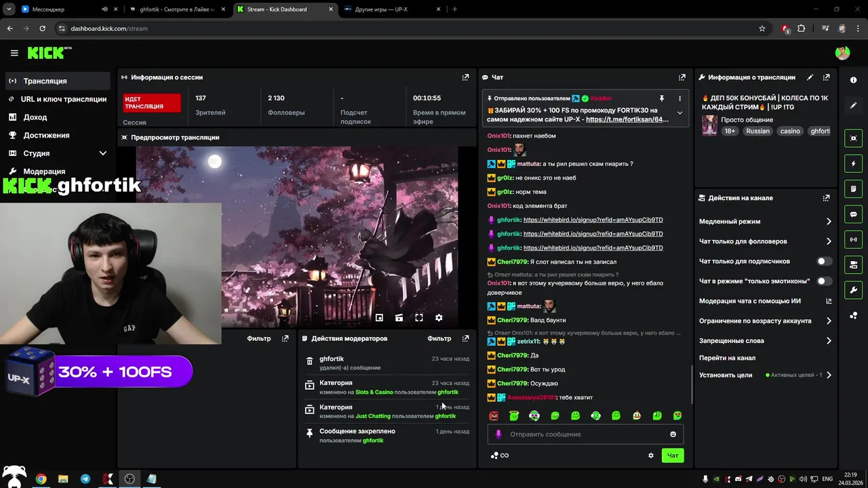Click the 'casino' stream tag
The height and width of the screenshot is (488, 868).
pos(789,131)
